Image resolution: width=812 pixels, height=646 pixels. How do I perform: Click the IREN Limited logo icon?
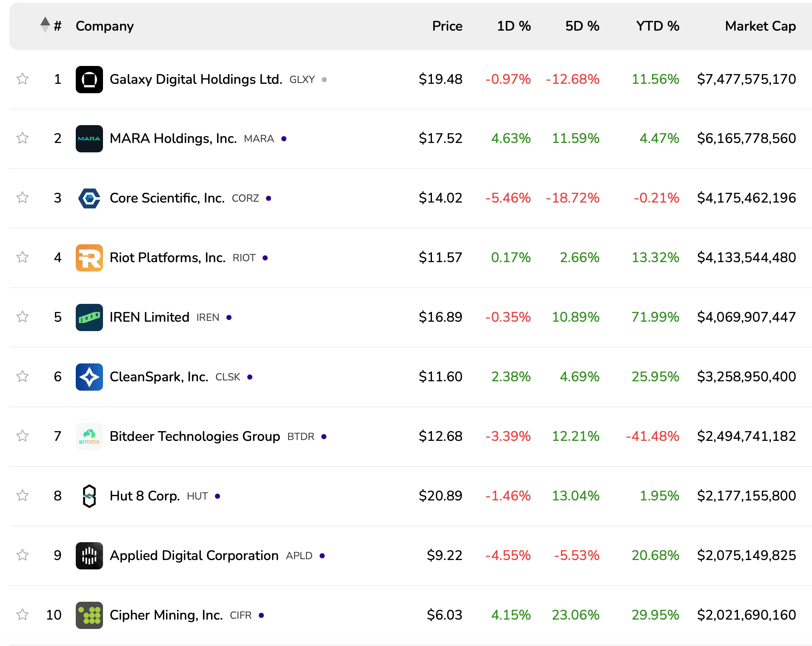pyautogui.click(x=89, y=317)
